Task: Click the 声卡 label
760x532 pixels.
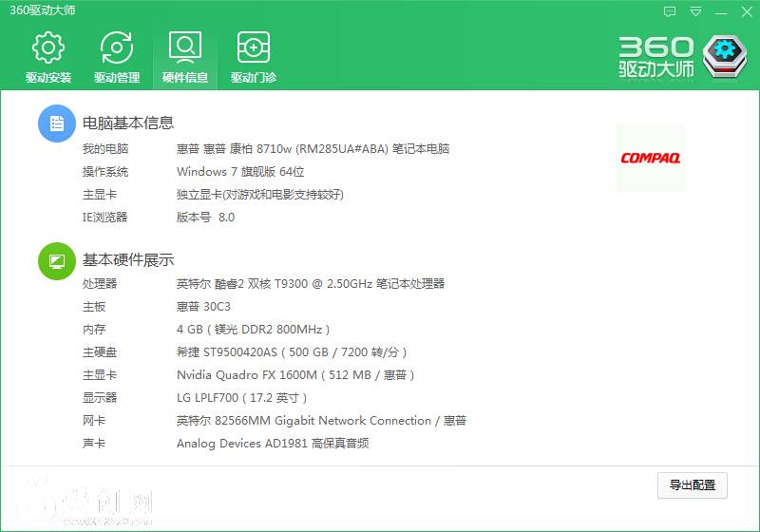Action: [x=93, y=444]
